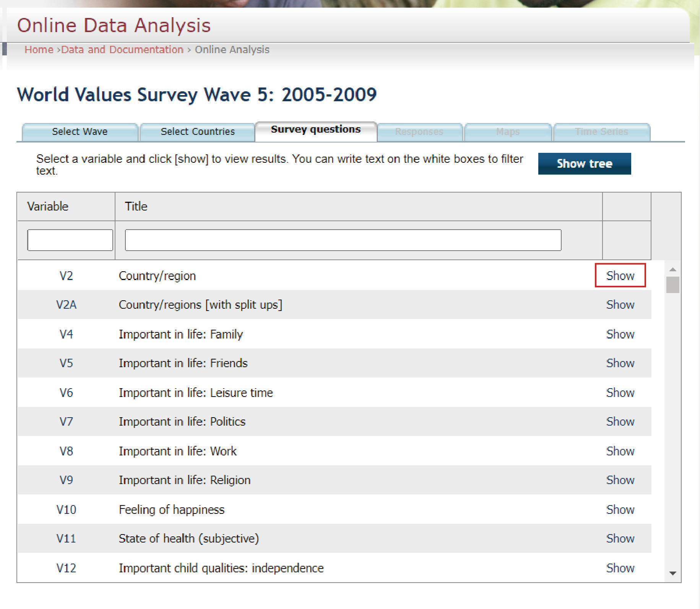The image size is (700, 609).
Task: Select the 'Feeling of happiness' title
Action: (172, 510)
